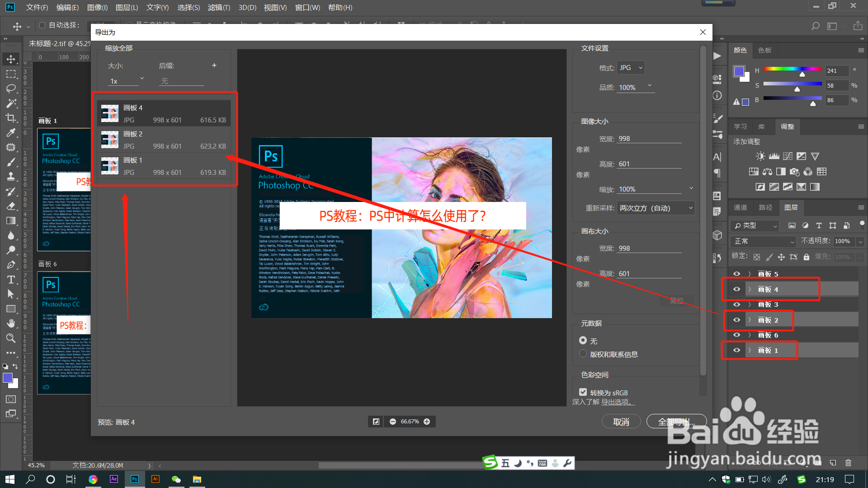Select the 版权和联系信息 radio button
Screen dimensions: 868x488
pyautogui.click(x=583, y=354)
